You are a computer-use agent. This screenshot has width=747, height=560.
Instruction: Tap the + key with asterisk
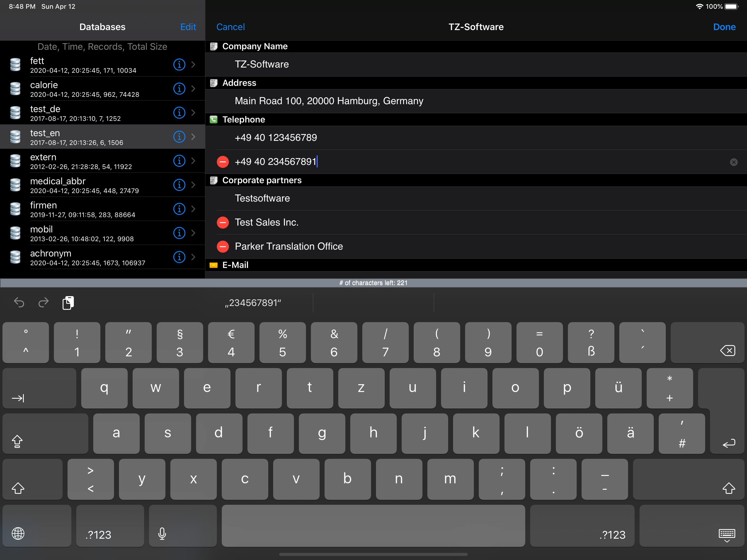tap(670, 388)
